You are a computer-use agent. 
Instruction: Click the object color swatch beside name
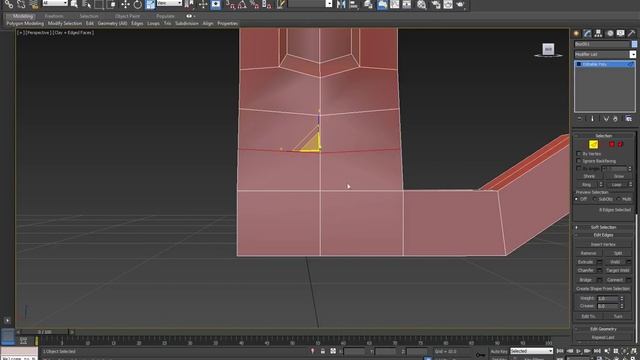(x=634, y=44)
